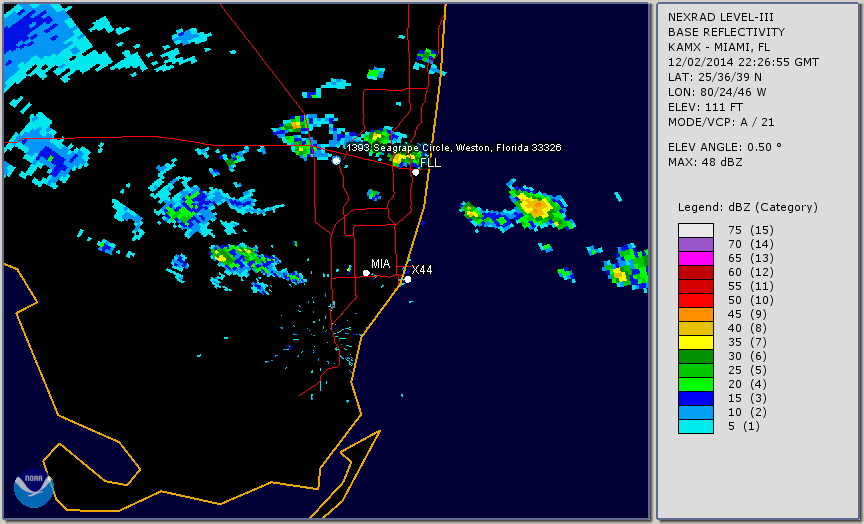The width and height of the screenshot is (864, 524).
Task: Click the NEXRAD LEVEL-III title text
Action: pyautogui.click(x=719, y=17)
